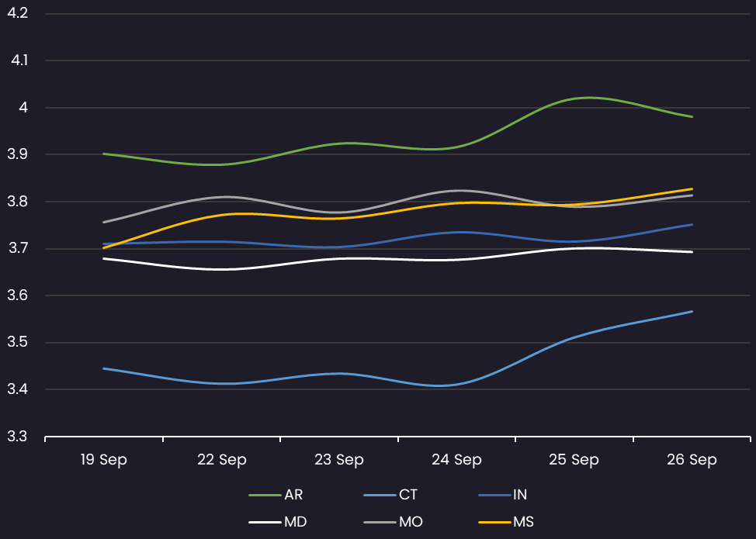Click the 25 Sep date label
Viewport: 756px width, 539px height.
point(574,460)
